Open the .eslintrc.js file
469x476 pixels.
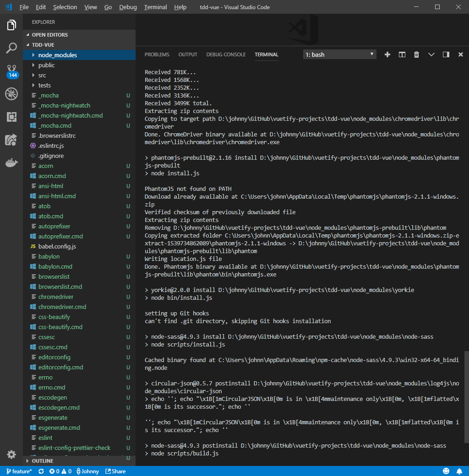pyautogui.click(x=79, y=146)
